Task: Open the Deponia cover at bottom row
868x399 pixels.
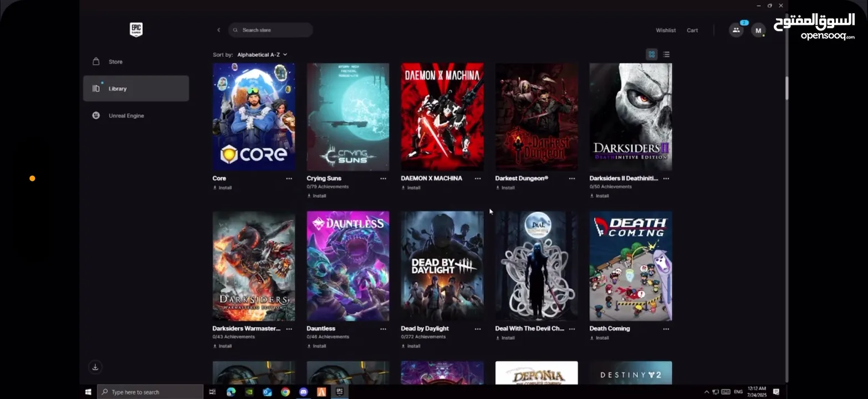Action: (537, 373)
